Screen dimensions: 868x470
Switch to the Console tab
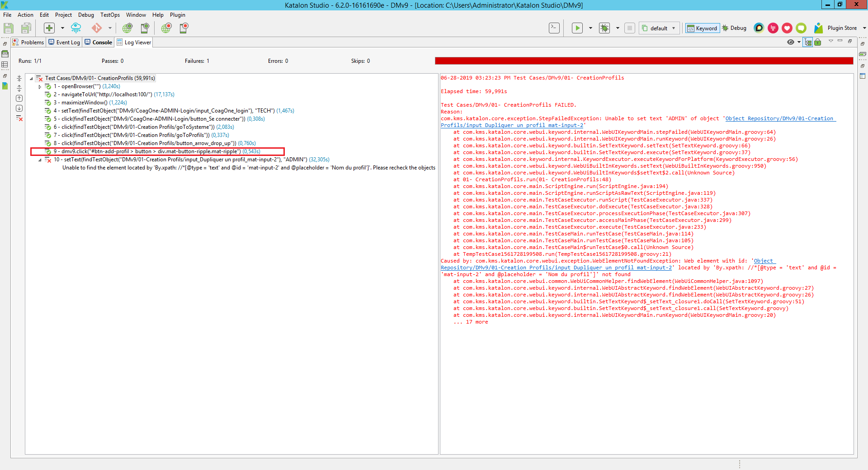click(x=99, y=42)
